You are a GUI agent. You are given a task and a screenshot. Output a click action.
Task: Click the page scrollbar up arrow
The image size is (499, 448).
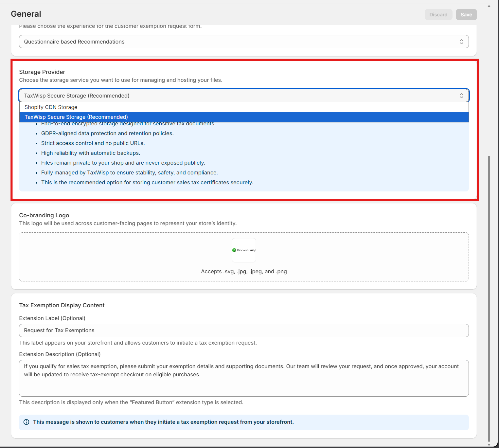pos(489,6)
